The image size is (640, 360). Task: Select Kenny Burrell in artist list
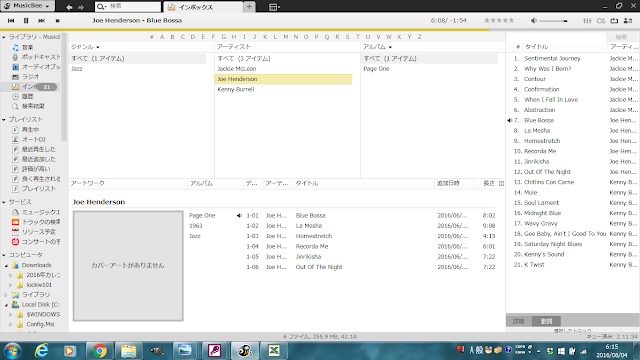coord(236,89)
